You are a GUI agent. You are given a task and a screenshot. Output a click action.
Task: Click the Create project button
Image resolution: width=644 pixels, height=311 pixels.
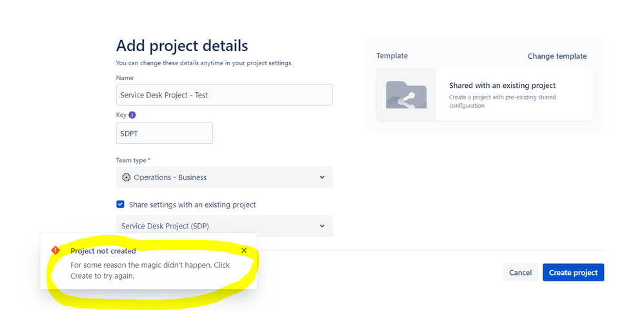coord(573,272)
